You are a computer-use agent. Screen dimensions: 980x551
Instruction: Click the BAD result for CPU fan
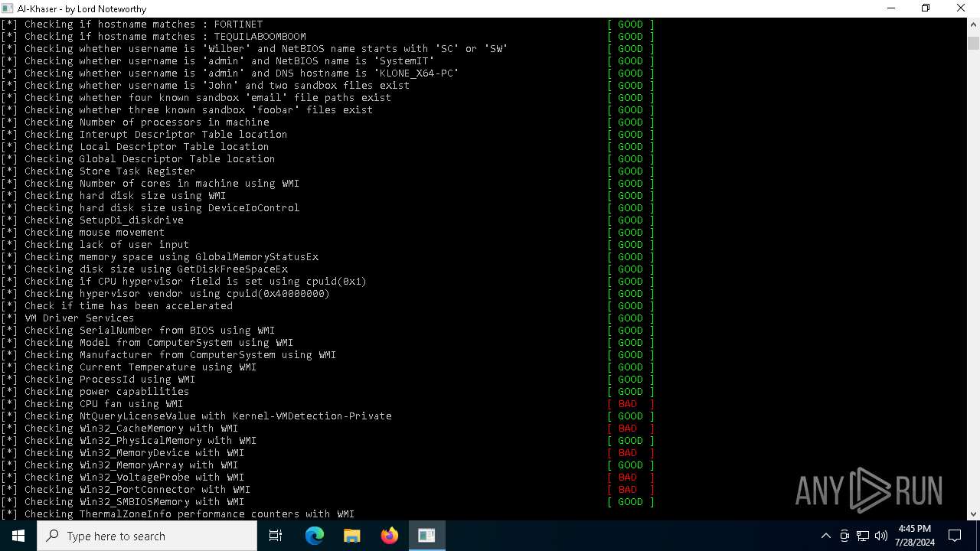pyautogui.click(x=631, y=404)
